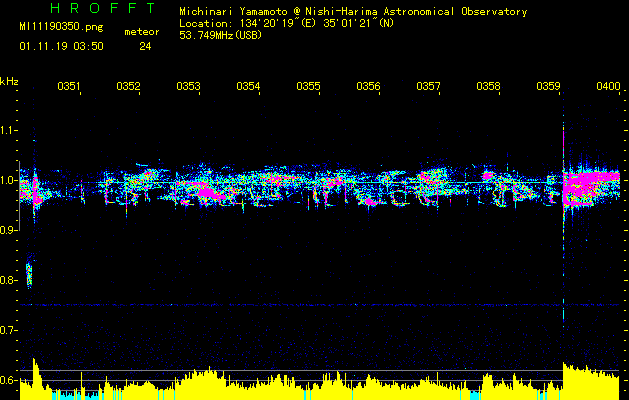Click the frequency text 53.749MHz(USB)
This screenshot has width=629, height=400.
[221, 35]
